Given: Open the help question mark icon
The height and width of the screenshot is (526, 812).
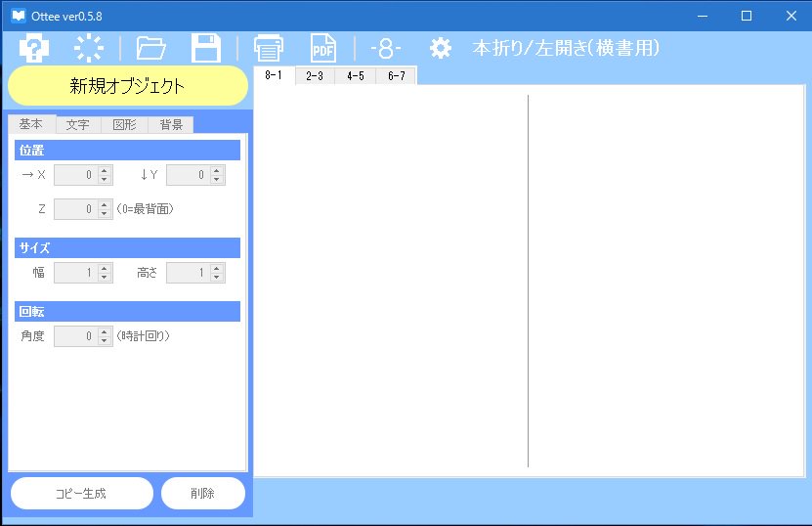Looking at the screenshot, I should pos(33,48).
